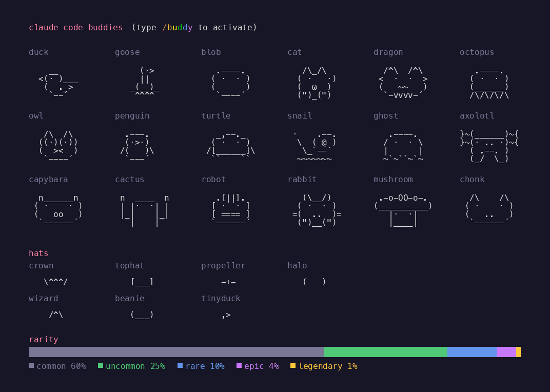Select the turtle label heading
Screen dimensions: 550x392
coord(215,115)
